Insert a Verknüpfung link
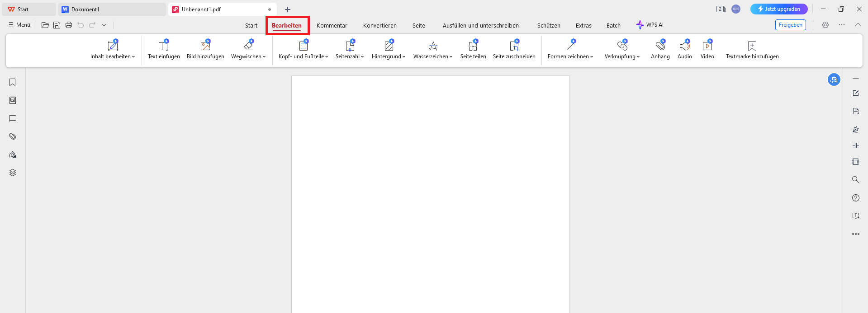 (x=622, y=50)
